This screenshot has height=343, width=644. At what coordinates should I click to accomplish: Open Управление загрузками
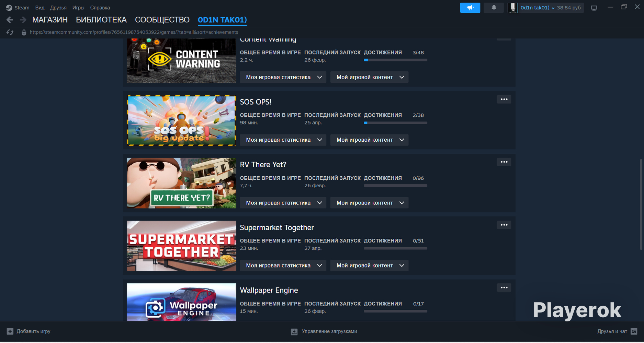coord(324,331)
